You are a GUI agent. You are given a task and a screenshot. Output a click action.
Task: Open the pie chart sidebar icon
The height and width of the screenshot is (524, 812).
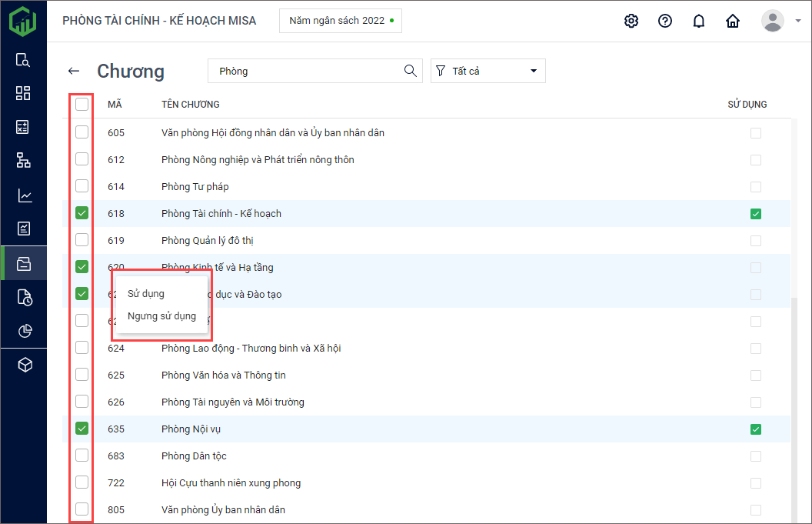[24, 331]
